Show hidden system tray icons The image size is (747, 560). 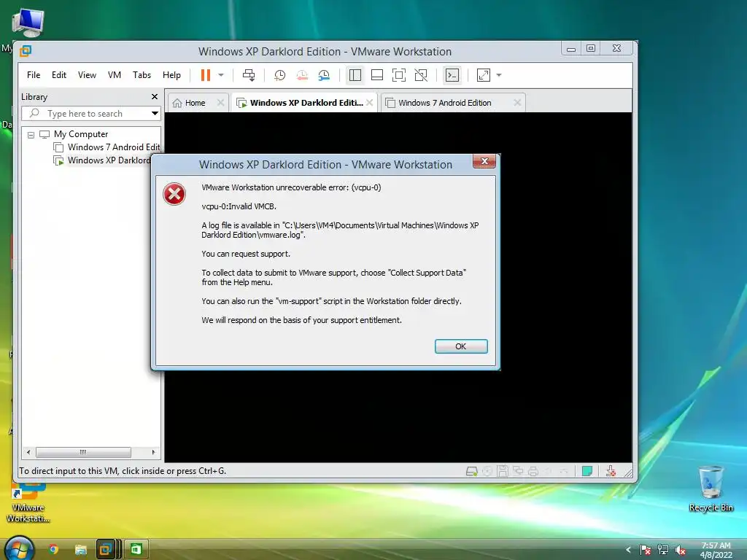click(628, 550)
